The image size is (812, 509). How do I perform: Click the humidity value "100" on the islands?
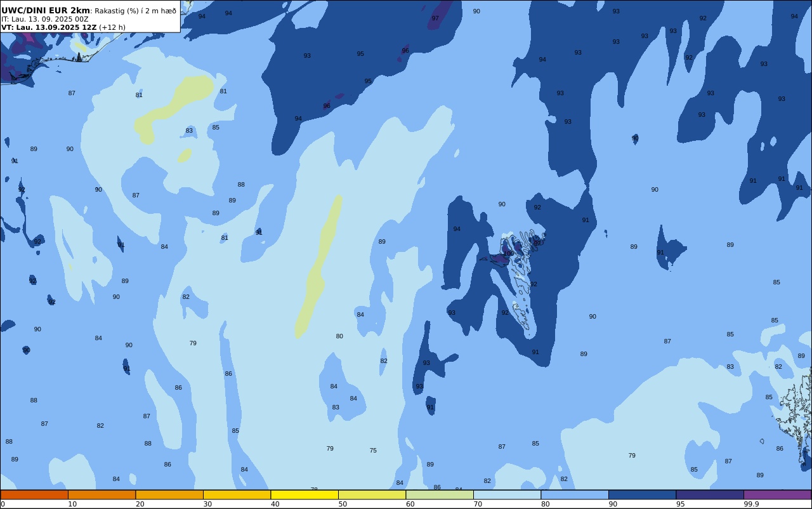click(509, 253)
